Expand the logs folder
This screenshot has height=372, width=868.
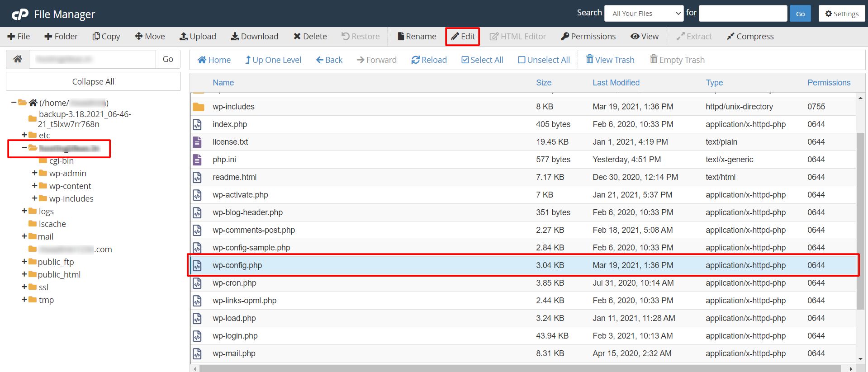[x=24, y=211]
